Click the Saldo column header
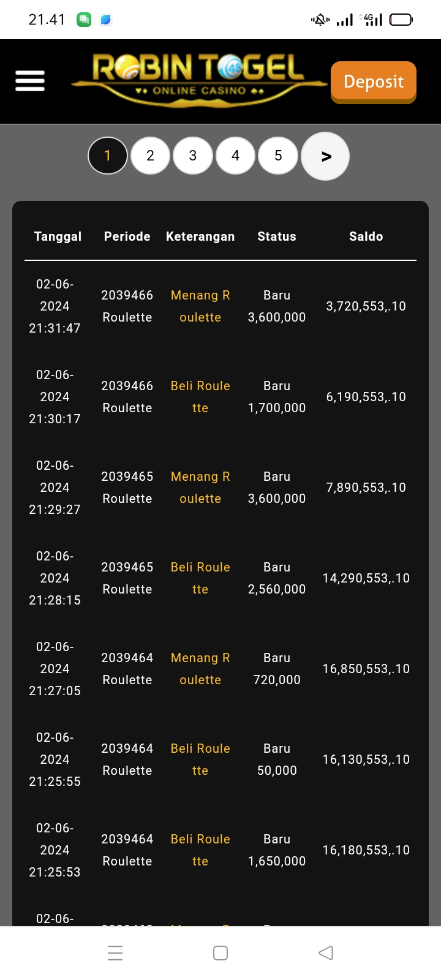Screen dimensions: 441x980 tap(366, 236)
